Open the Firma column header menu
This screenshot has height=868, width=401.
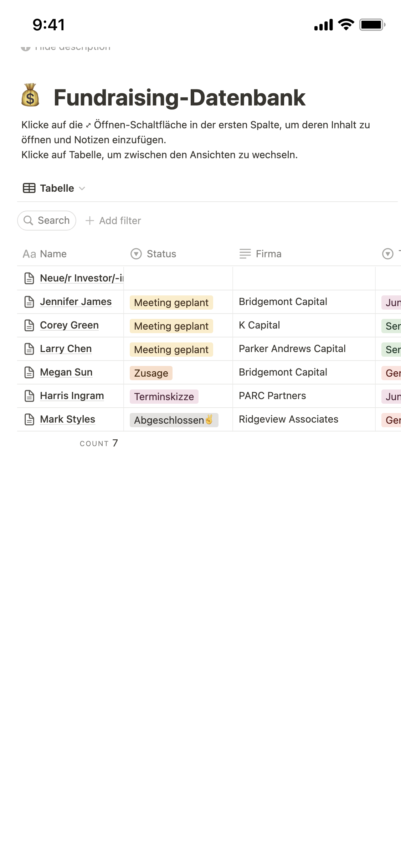268,254
